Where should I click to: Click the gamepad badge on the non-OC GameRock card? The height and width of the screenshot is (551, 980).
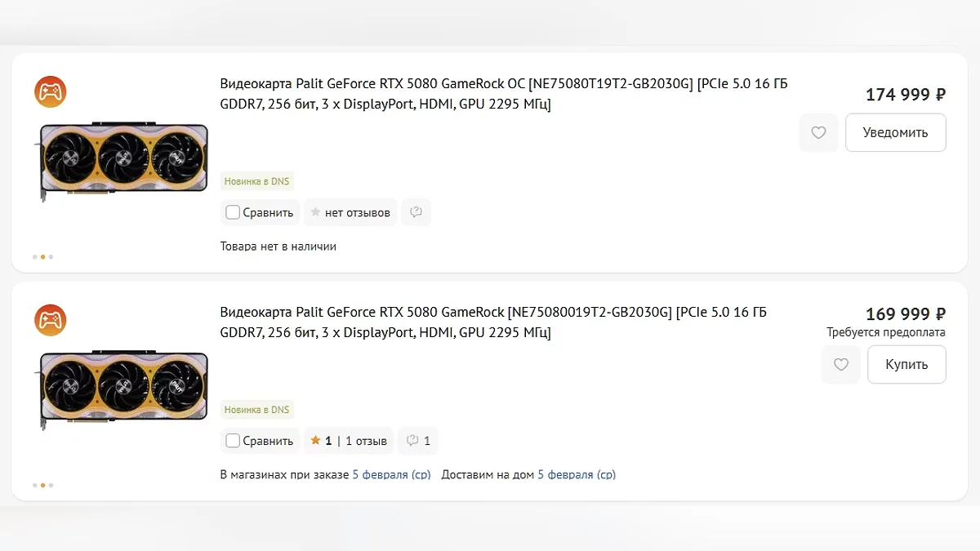tap(50, 320)
